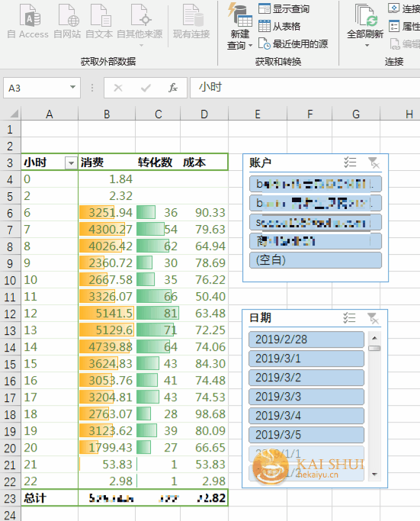Select the first account item in 账户 slicer
This screenshot has width=420, height=521.
(315, 184)
